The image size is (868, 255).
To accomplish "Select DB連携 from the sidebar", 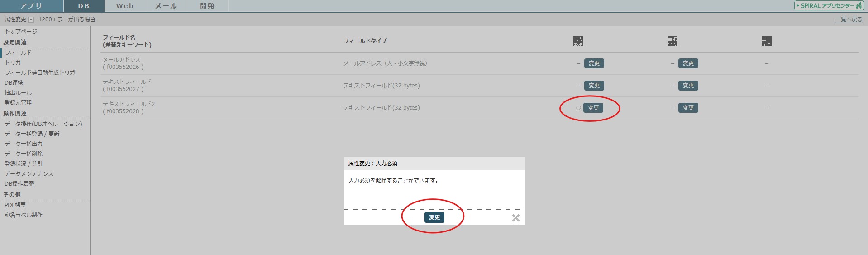I will (x=14, y=83).
